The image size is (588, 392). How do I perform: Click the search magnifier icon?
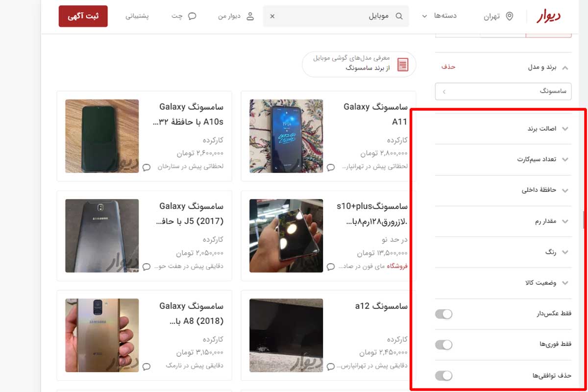click(399, 16)
